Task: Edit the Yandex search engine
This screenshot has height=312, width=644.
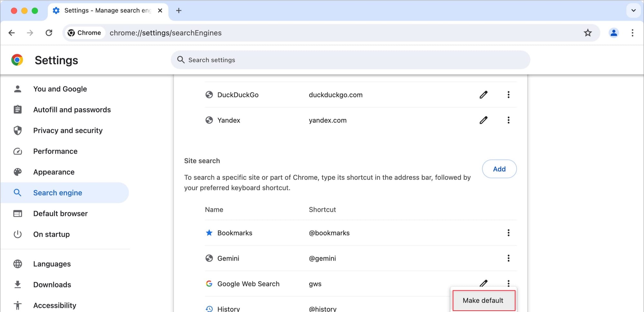Action: tap(483, 120)
